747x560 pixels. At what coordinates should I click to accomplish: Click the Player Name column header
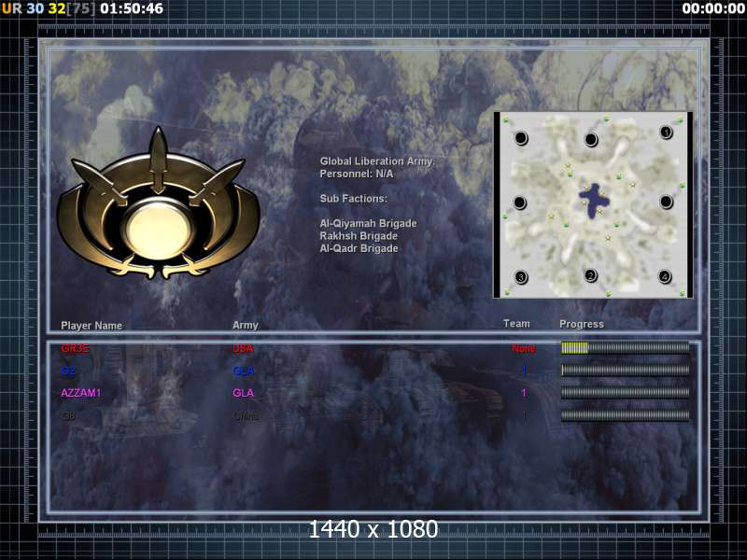pyautogui.click(x=92, y=326)
